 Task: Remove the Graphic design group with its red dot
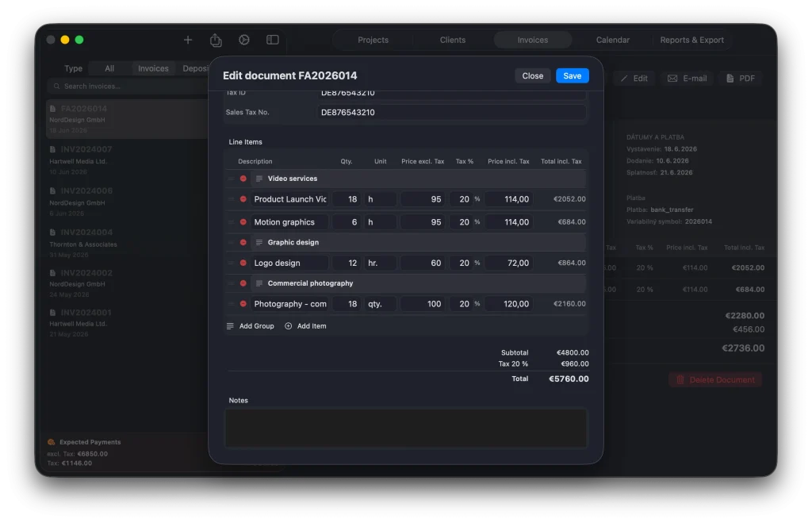pyautogui.click(x=243, y=242)
